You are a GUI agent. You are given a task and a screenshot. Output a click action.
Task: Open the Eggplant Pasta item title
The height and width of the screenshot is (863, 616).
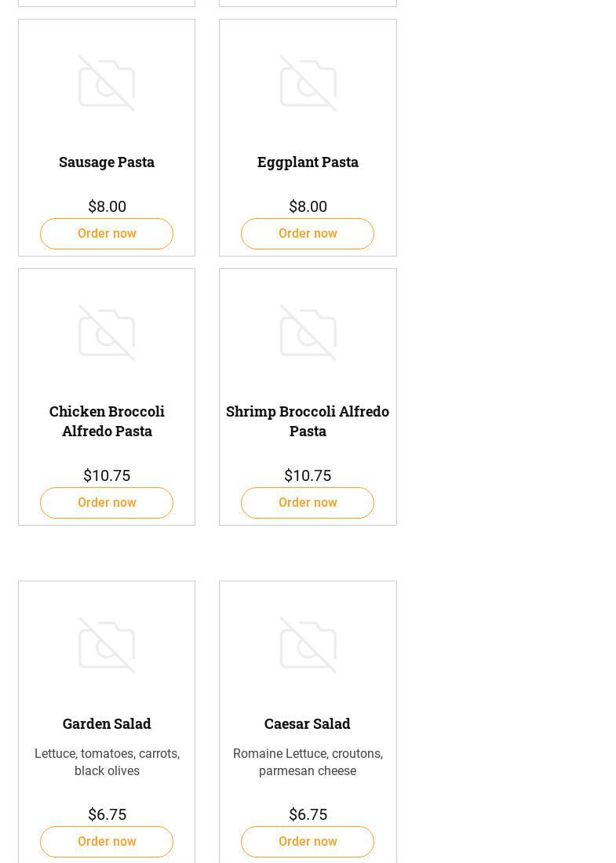(308, 162)
